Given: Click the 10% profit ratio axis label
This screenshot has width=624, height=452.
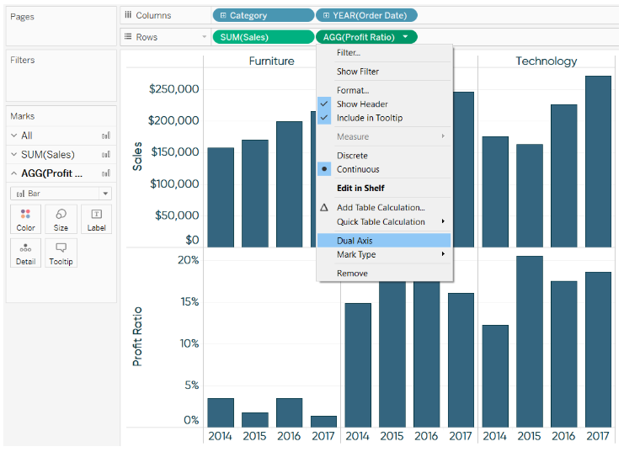Looking at the screenshot, I should [189, 343].
